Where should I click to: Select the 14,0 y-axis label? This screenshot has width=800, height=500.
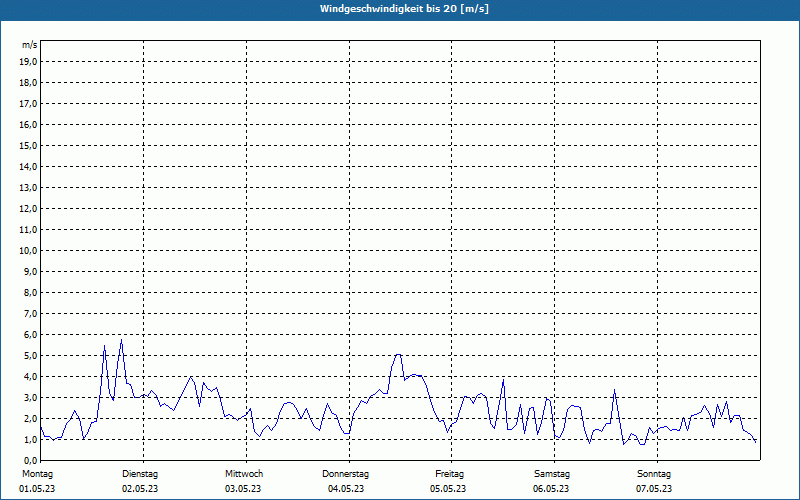click(x=28, y=166)
